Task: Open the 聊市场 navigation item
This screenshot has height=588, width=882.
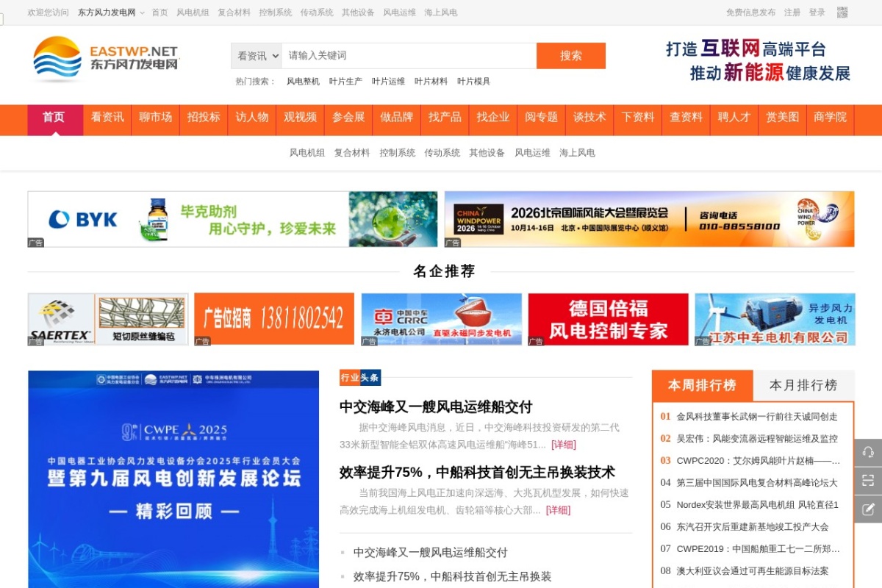Action: point(155,118)
